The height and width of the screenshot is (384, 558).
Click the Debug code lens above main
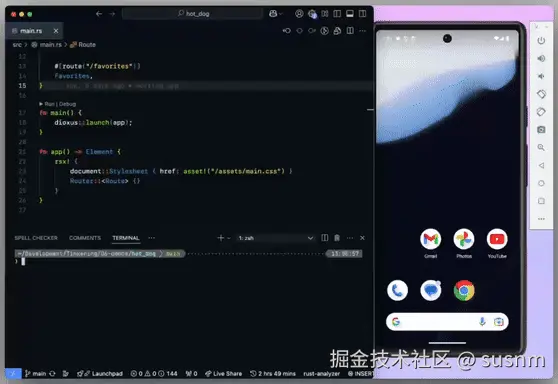point(67,104)
